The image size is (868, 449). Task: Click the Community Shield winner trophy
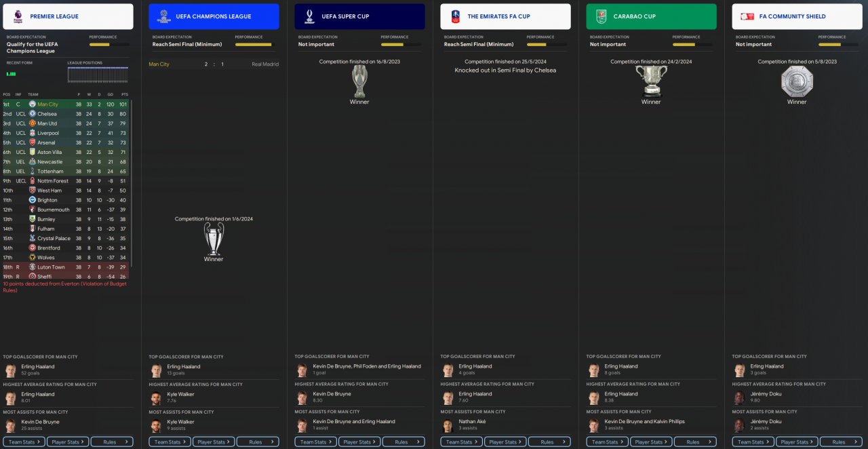pos(797,82)
